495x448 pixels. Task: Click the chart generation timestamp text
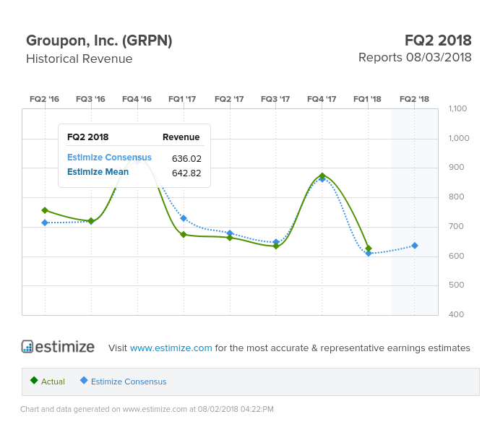coord(147,409)
